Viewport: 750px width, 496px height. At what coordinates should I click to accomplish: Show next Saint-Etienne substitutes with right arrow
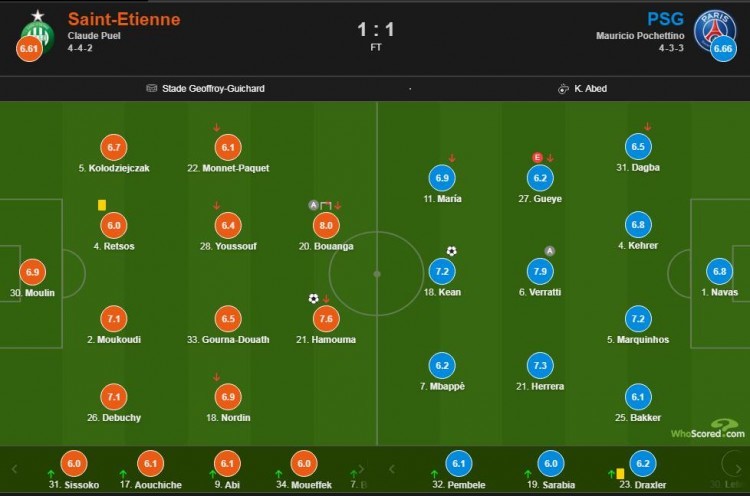(362, 469)
